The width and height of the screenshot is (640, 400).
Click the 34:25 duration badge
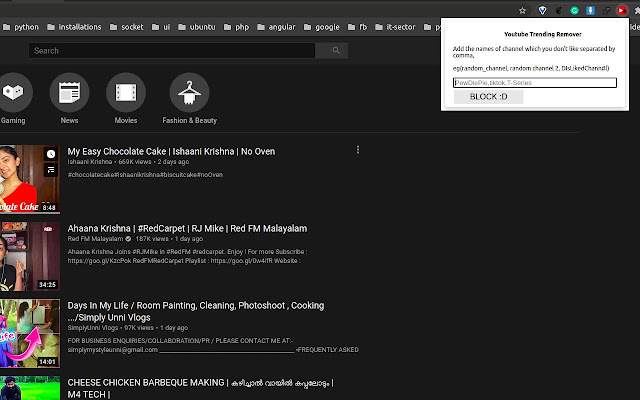pyautogui.click(x=47, y=284)
